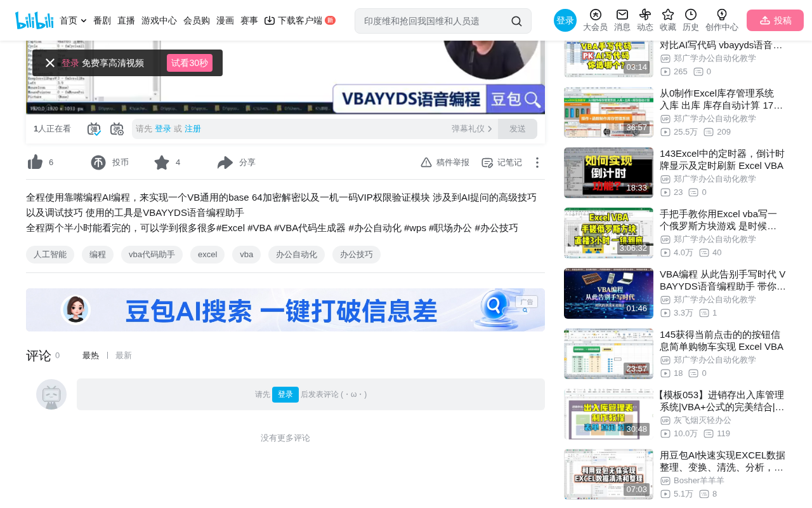Toggle danmaku display switch
The image size is (812, 508).
coord(94,129)
